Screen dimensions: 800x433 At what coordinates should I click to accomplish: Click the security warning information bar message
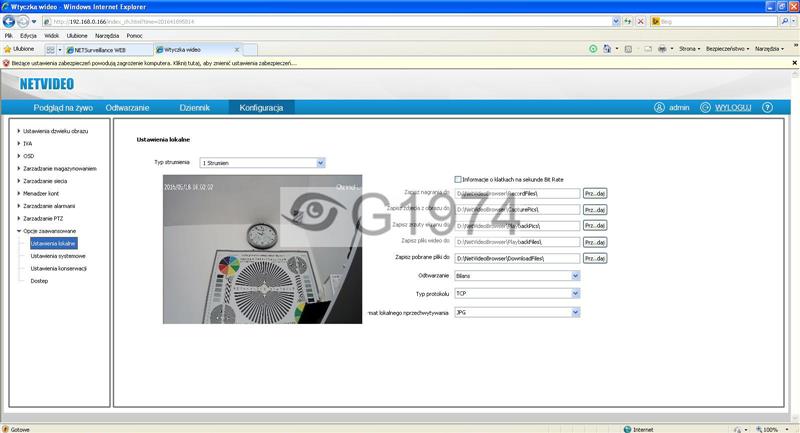tap(154, 63)
